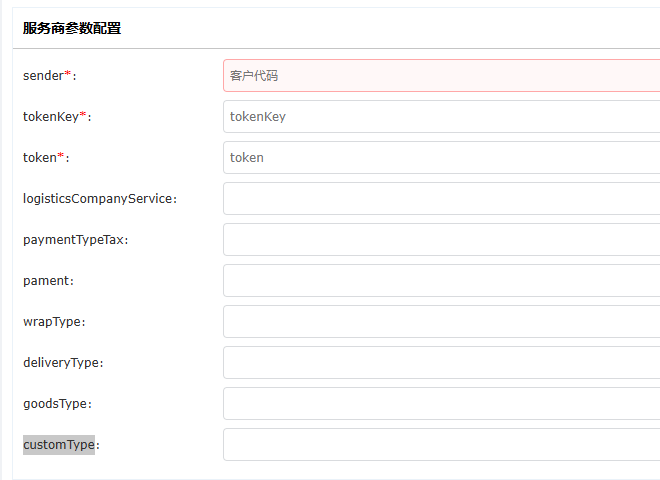This screenshot has width=660, height=480.
Task: Click the highlighted customType label
Action: [x=59, y=444]
